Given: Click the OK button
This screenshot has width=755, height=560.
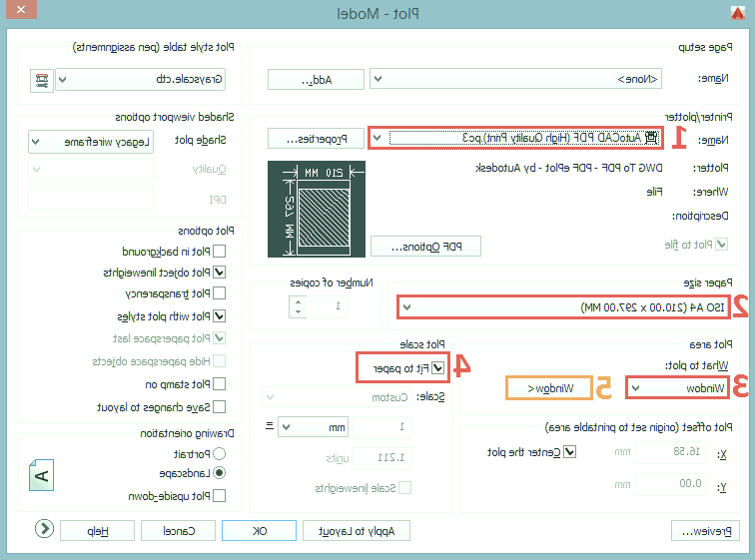Looking at the screenshot, I should 259,531.
